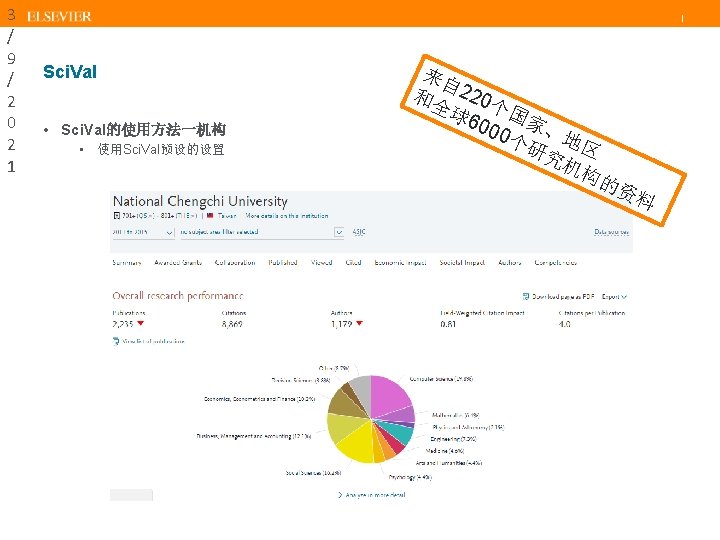Go to the Economic Impact tab
This screenshot has width=720, height=540.
pyautogui.click(x=400, y=263)
